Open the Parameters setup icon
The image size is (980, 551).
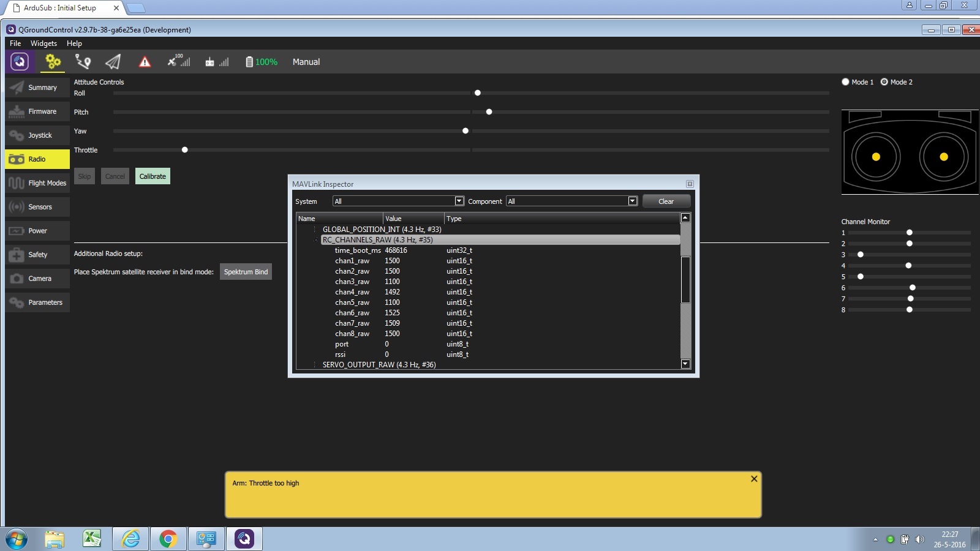point(17,302)
